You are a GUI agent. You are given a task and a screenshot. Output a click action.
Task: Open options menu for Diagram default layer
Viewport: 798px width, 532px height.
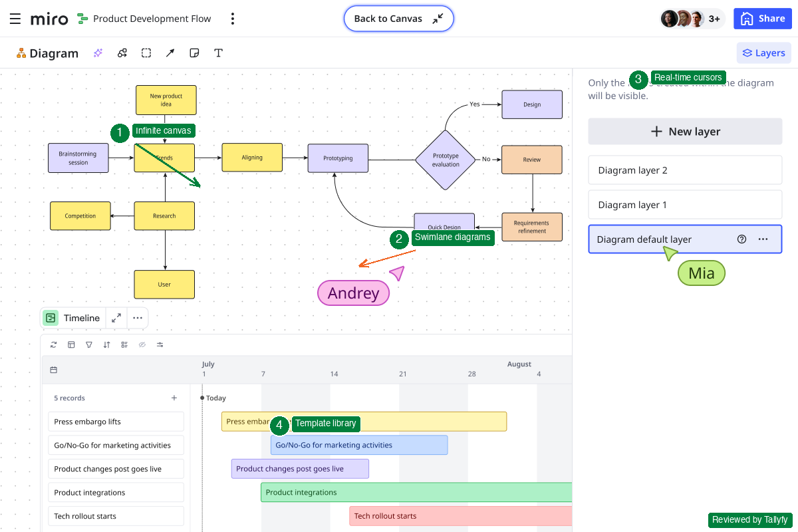(762, 239)
